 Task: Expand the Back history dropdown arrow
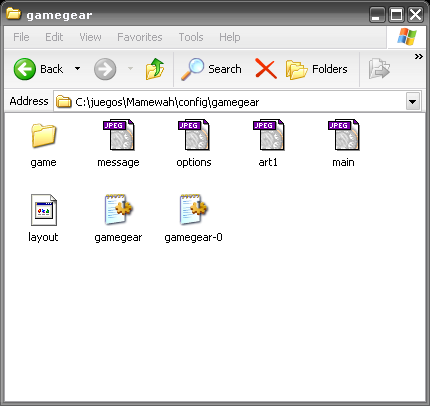tap(77, 69)
